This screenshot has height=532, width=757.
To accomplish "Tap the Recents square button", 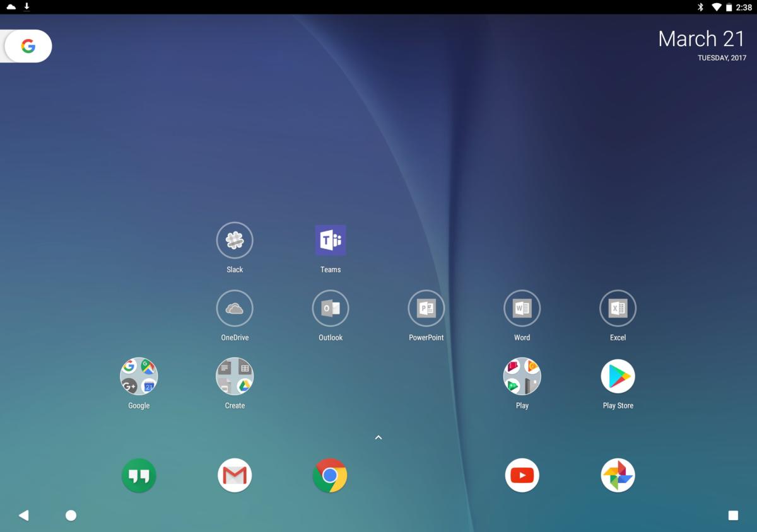I will coord(733,516).
